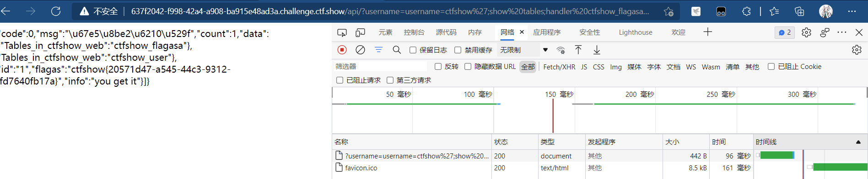Add a new DevTools tab

pyautogui.click(x=708, y=32)
